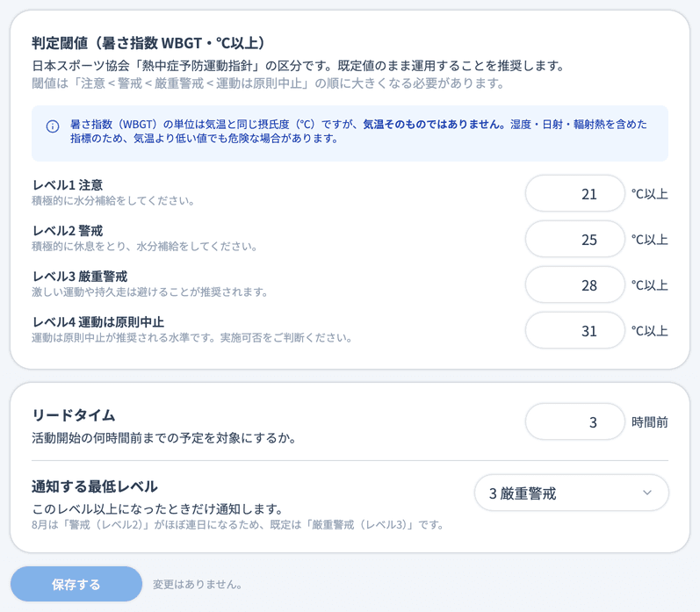Screen dimensions: 700x612
Task: Click the 判定閾値 section heading
Action: (148, 43)
